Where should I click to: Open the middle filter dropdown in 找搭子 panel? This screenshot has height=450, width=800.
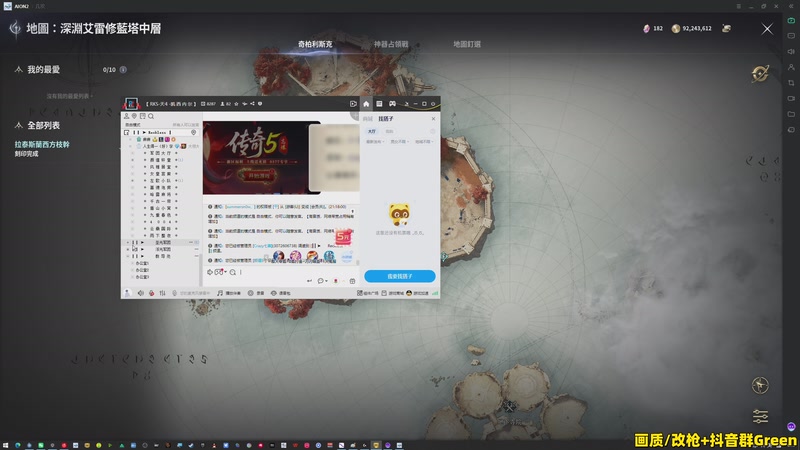[399, 142]
